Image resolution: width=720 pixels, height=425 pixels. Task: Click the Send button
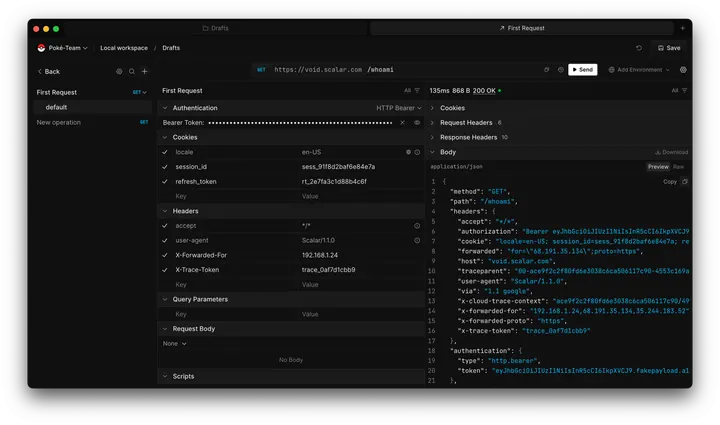coord(582,70)
